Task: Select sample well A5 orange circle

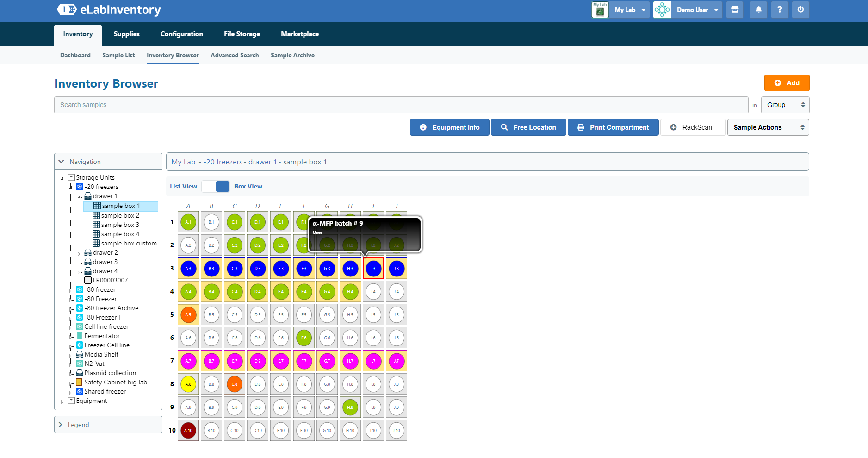Action: 188,315
